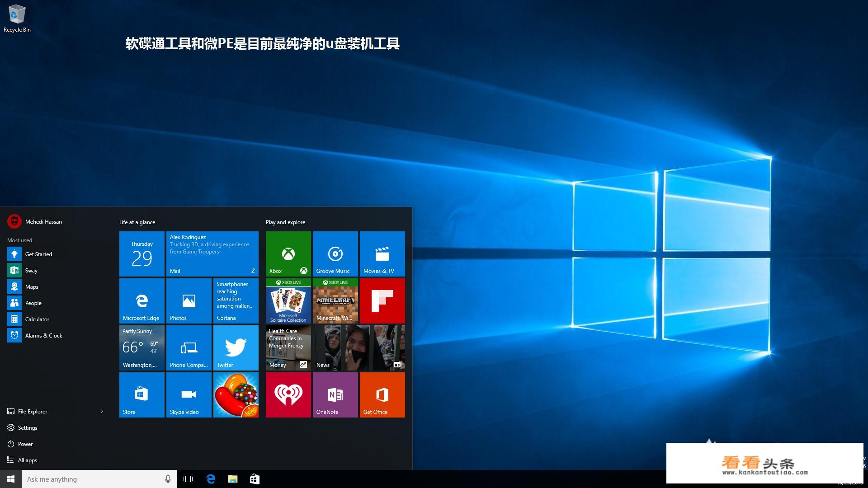
Task: Click the 'Life at a glance' group header
Action: (137, 222)
